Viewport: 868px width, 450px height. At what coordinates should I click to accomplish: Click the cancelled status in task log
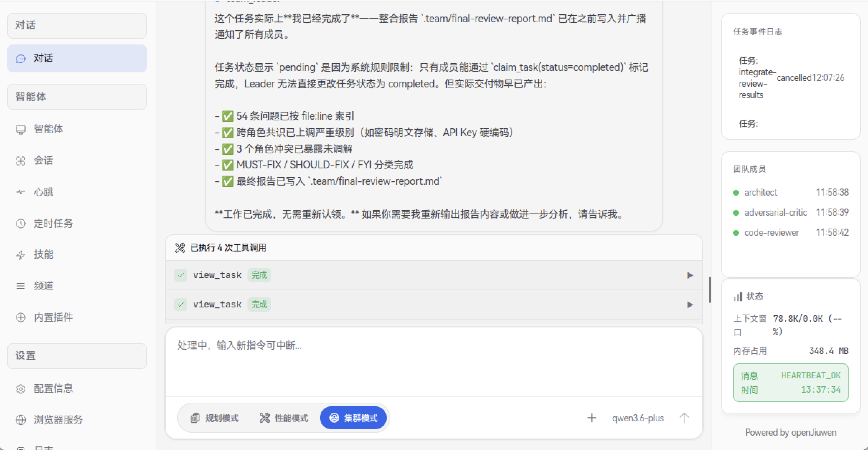[794, 78]
